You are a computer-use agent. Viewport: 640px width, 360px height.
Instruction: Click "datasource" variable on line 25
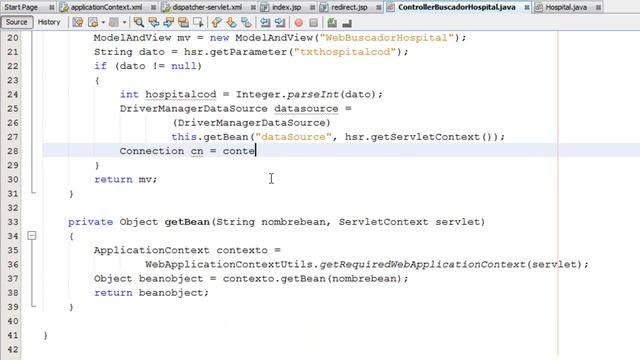tap(306, 109)
